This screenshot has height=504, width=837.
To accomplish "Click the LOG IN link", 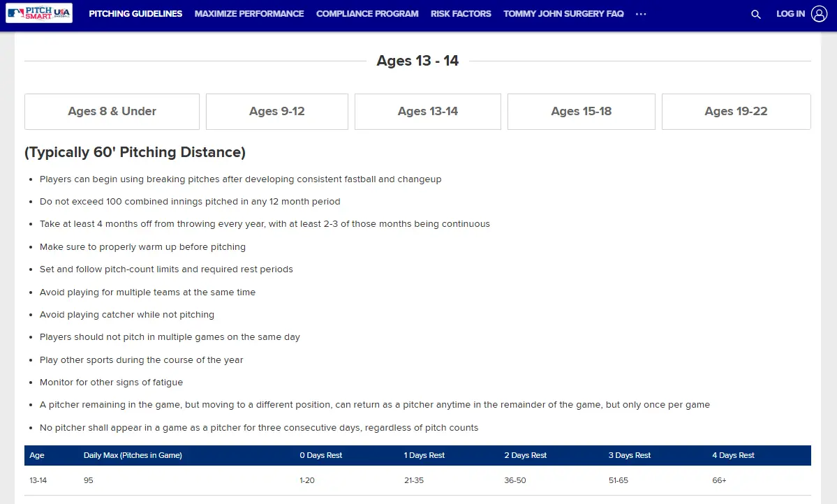I will pyautogui.click(x=790, y=14).
